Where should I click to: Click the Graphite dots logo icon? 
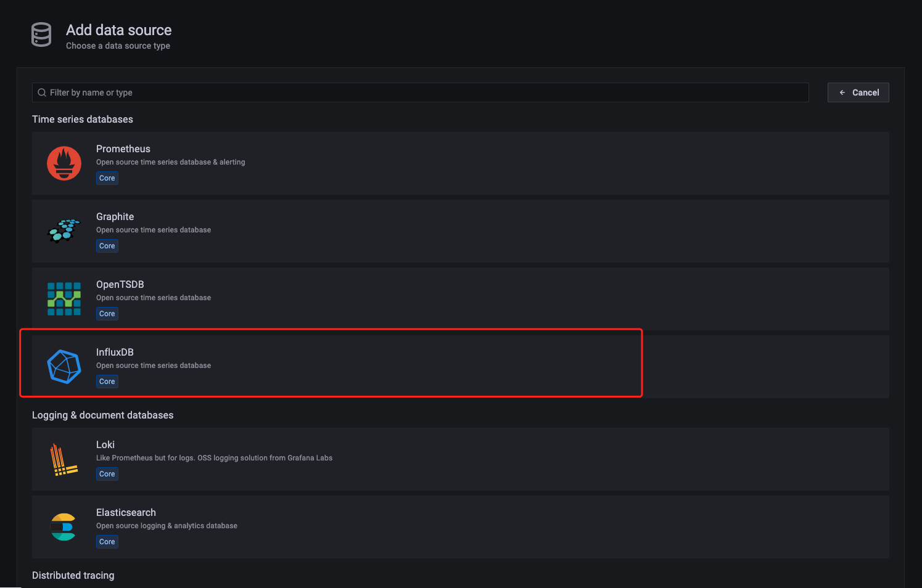point(64,231)
